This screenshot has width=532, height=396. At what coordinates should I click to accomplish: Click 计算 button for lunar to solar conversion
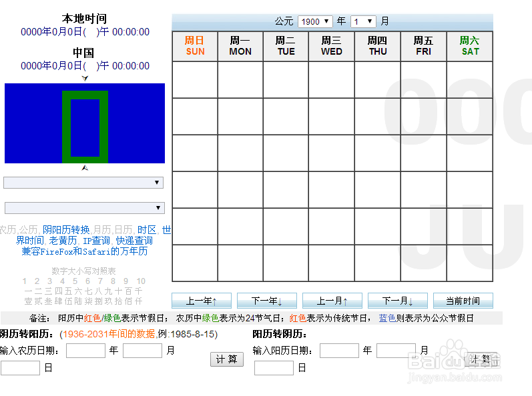(227, 359)
